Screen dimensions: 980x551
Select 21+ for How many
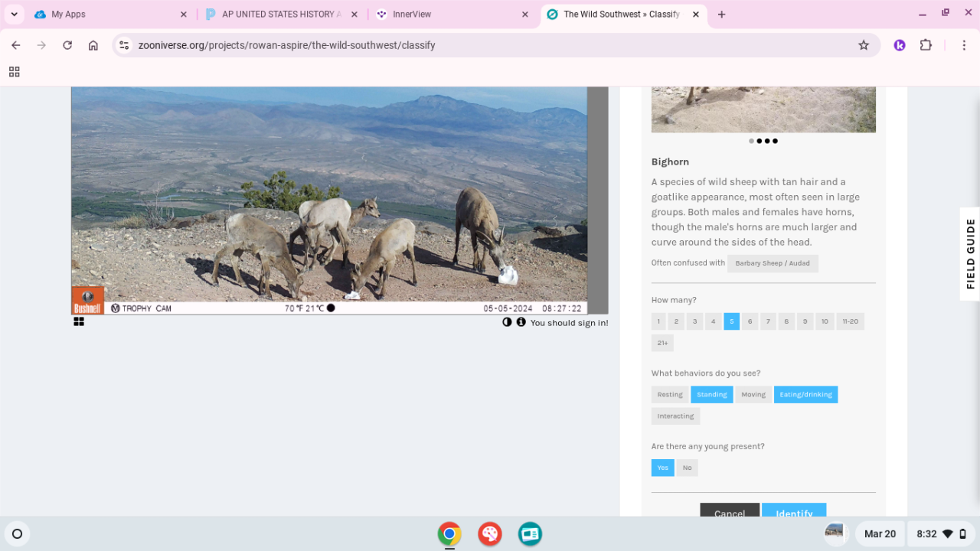(x=662, y=343)
